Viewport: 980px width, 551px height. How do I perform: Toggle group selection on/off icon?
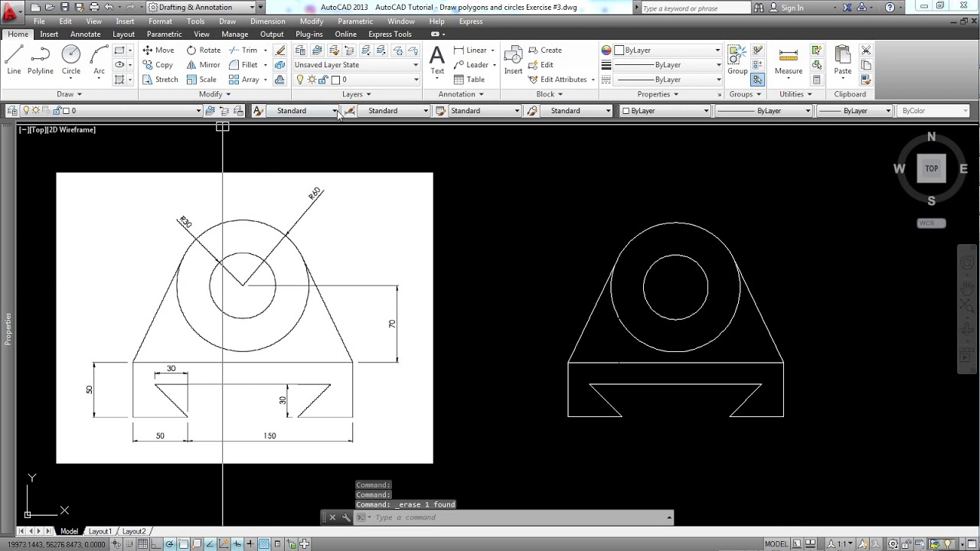click(758, 80)
